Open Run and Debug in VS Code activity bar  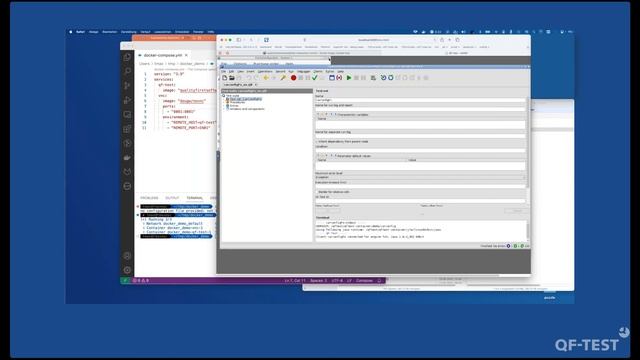tap(127, 100)
